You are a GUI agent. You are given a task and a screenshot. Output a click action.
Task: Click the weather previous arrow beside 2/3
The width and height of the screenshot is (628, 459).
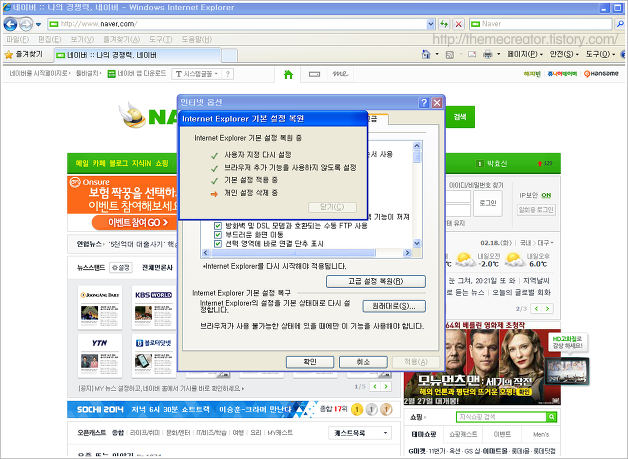(x=536, y=308)
